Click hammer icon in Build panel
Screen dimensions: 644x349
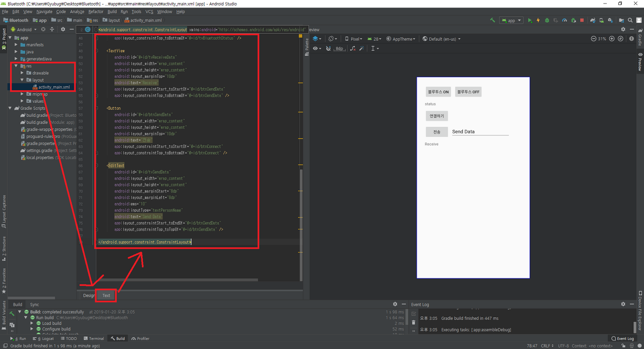point(12,313)
